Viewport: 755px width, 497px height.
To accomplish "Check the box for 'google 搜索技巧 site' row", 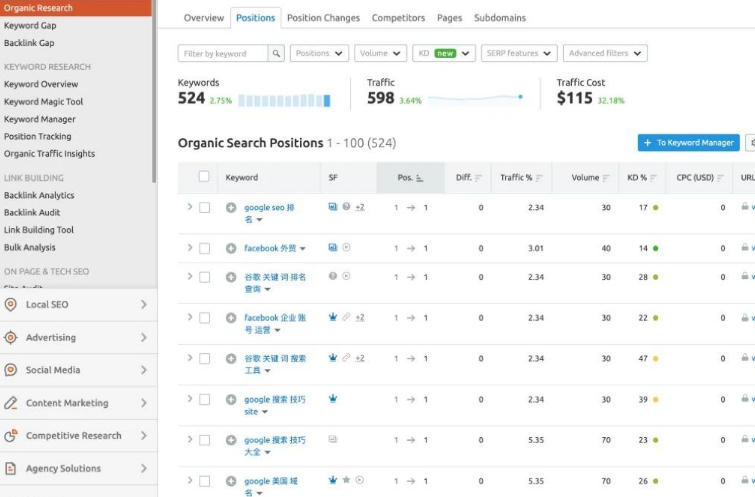I will [x=205, y=400].
